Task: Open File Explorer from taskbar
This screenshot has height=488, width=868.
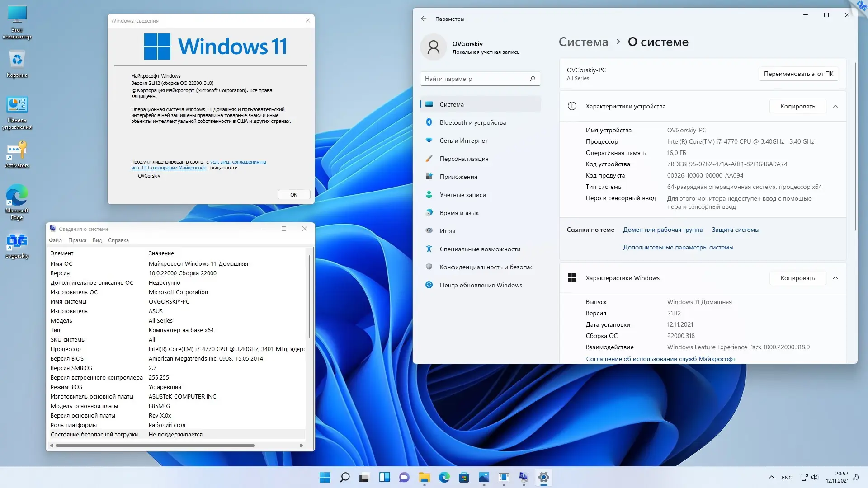Action: tap(424, 477)
